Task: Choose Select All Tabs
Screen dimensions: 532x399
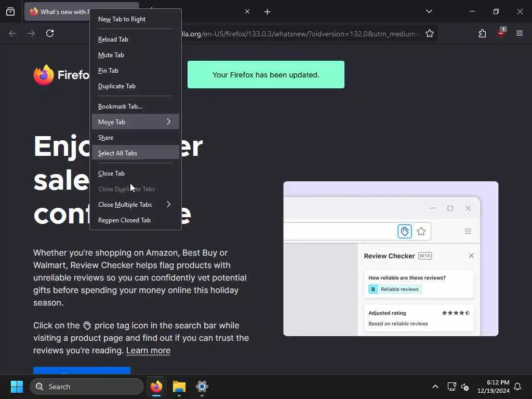Action: 136,153
